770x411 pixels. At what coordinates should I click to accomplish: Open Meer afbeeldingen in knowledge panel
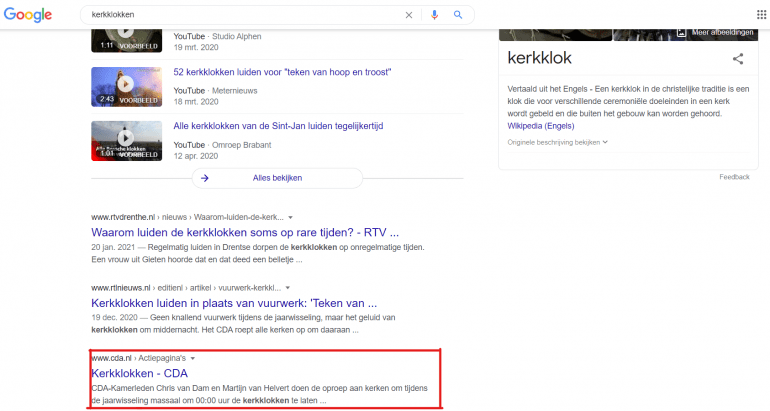click(x=722, y=32)
